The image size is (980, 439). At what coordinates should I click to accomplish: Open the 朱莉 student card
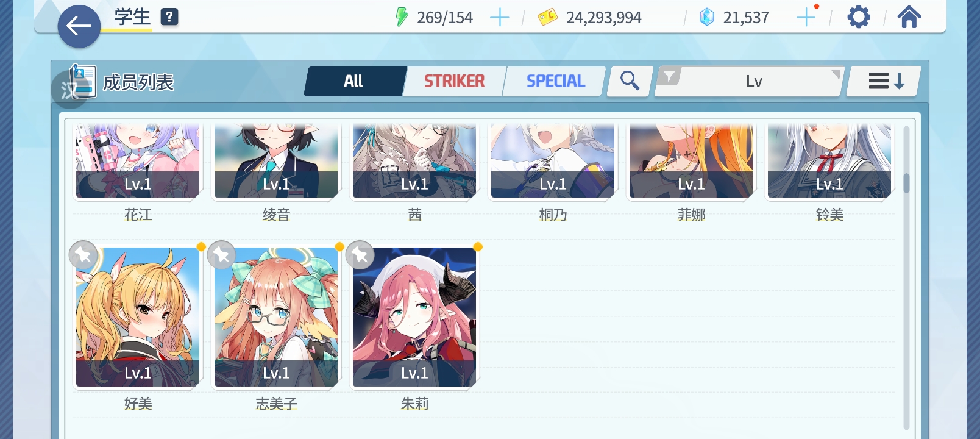click(x=414, y=317)
